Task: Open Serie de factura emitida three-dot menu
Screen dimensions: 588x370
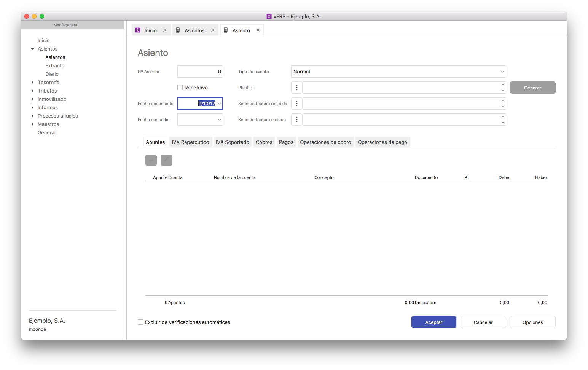Action: 297,120
